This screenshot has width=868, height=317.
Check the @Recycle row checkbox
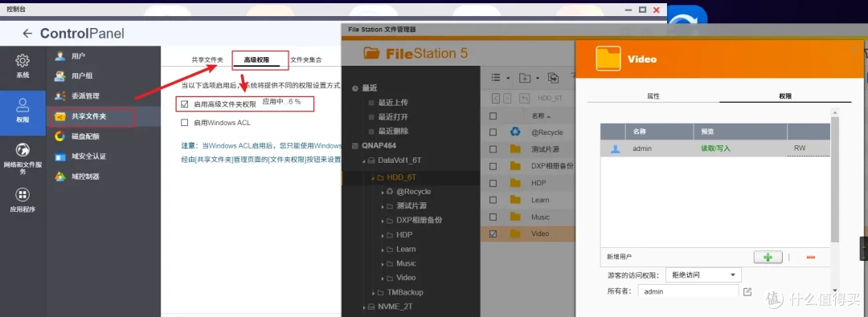(493, 132)
